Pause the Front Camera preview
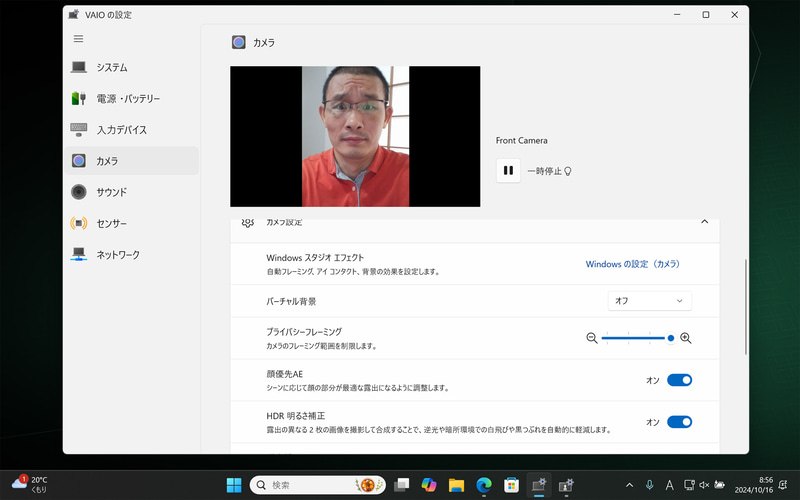The height and width of the screenshot is (500, 800). coord(508,171)
